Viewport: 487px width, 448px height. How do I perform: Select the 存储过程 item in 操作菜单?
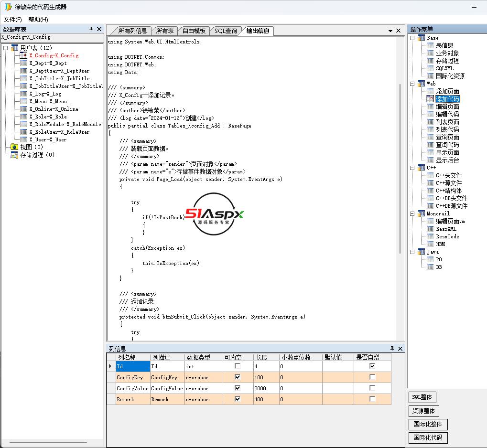pyautogui.click(x=447, y=61)
